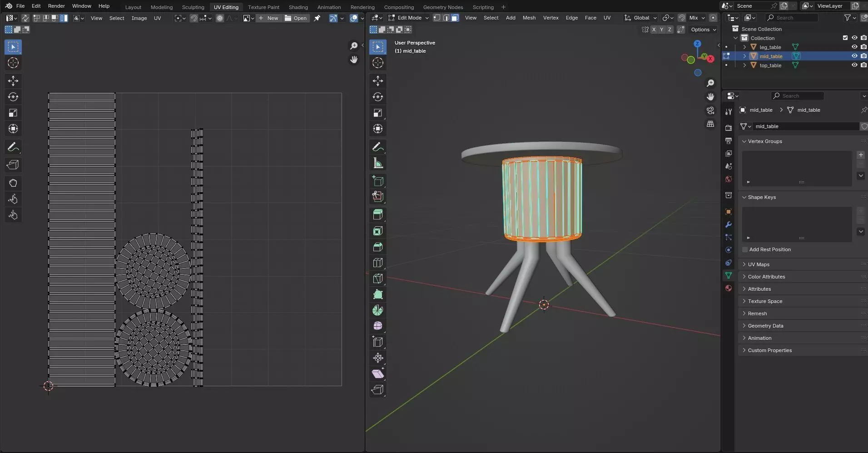Select top_table in the outliner

pos(770,65)
